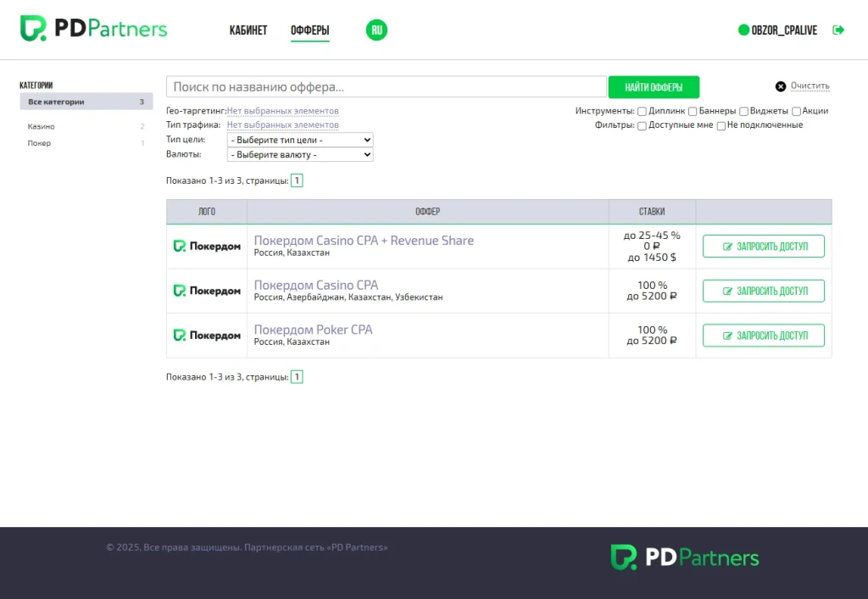The height and width of the screenshot is (599, 868).
Task: Click the clear filters X icon
Action: click(781, 86)
